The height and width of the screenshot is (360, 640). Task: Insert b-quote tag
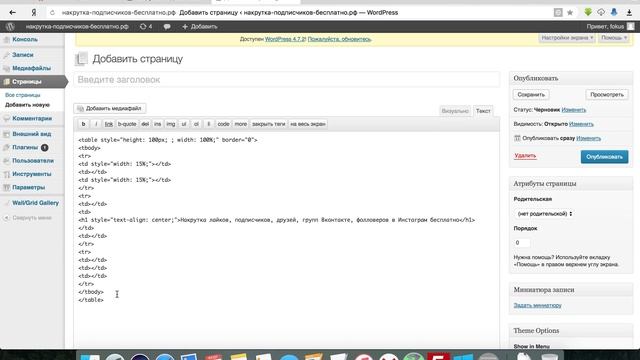(x=127, y=124)
